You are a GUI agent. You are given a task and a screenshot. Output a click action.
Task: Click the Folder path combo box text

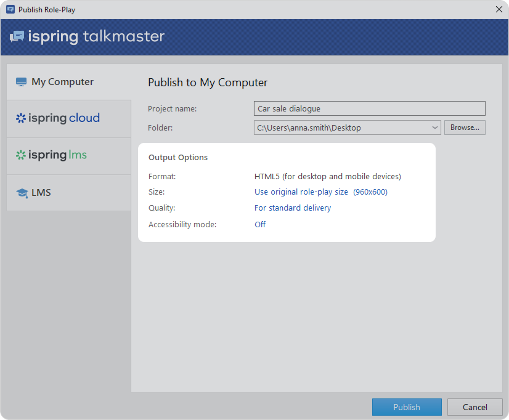coord(342,127)
